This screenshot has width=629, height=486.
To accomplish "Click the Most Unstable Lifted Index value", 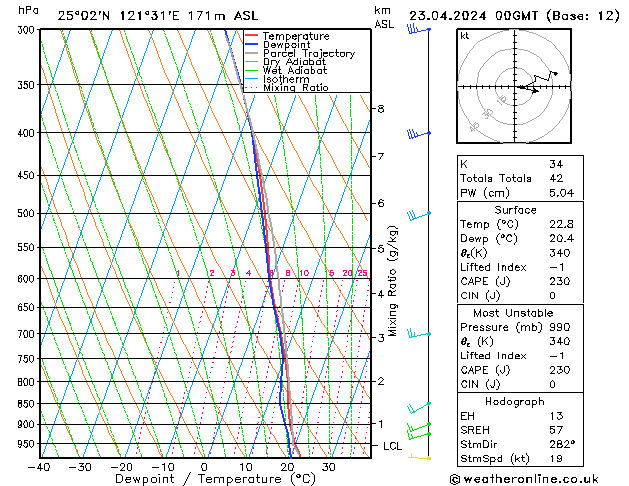I will point(557,356).
